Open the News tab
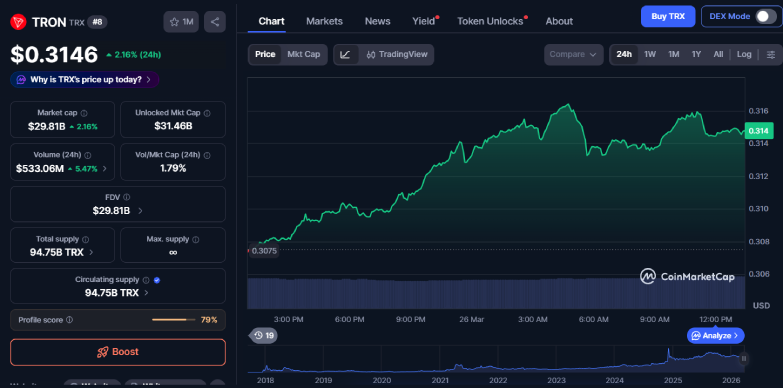Image resolution: width=783 pixels, height=388 pixels. [378, 21]
